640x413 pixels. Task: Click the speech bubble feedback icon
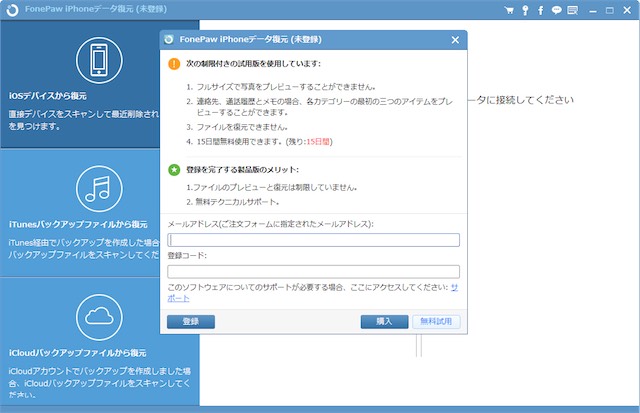click(556, 10)
